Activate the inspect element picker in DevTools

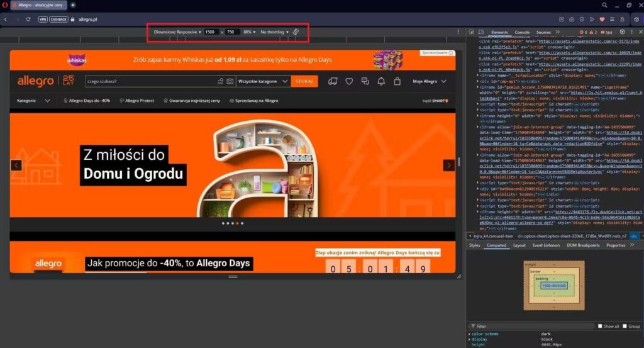472,31
